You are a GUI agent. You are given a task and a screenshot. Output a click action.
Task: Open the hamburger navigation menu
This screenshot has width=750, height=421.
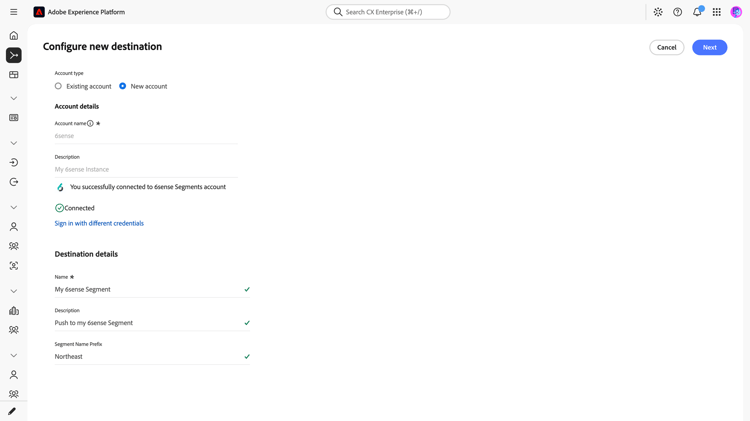13,12
